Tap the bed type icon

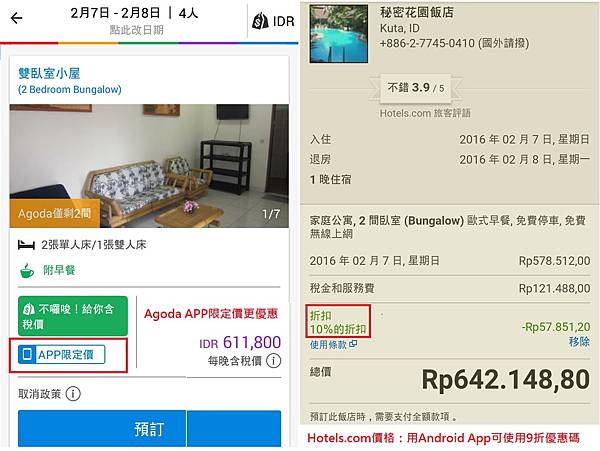click(26, 245)
